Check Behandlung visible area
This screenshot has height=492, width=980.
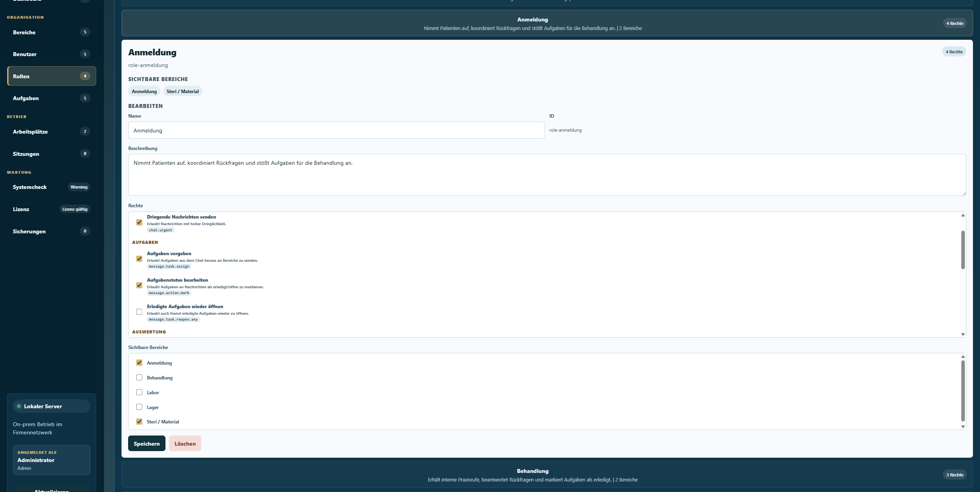tap(139, 377)
